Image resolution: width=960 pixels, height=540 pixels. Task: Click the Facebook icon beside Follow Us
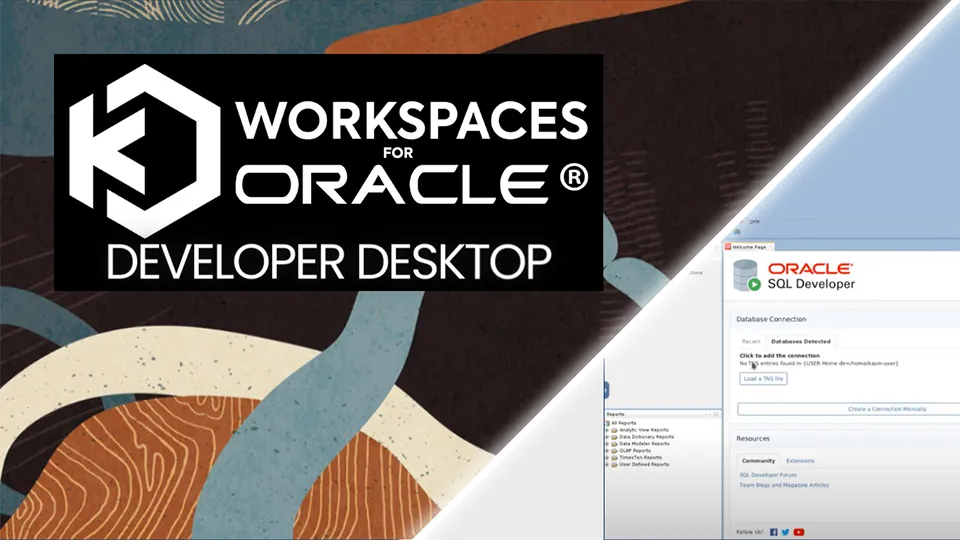tap(774, 532)
